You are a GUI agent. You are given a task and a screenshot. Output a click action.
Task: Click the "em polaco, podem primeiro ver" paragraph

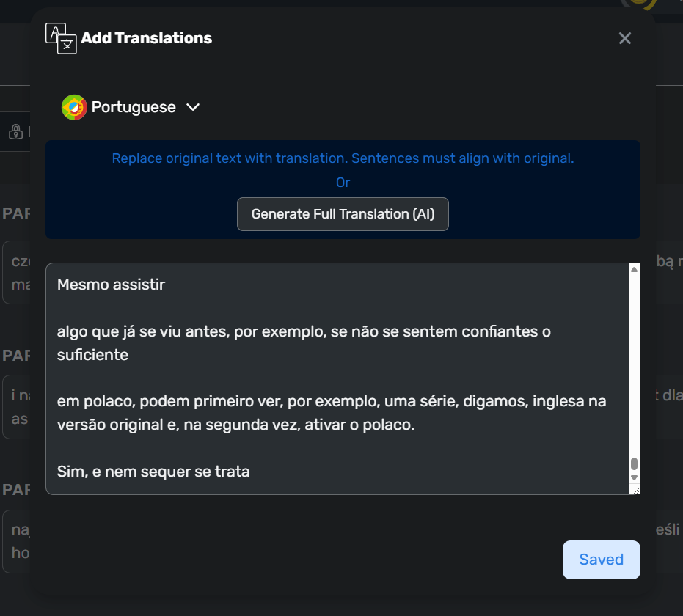[332, 413]
